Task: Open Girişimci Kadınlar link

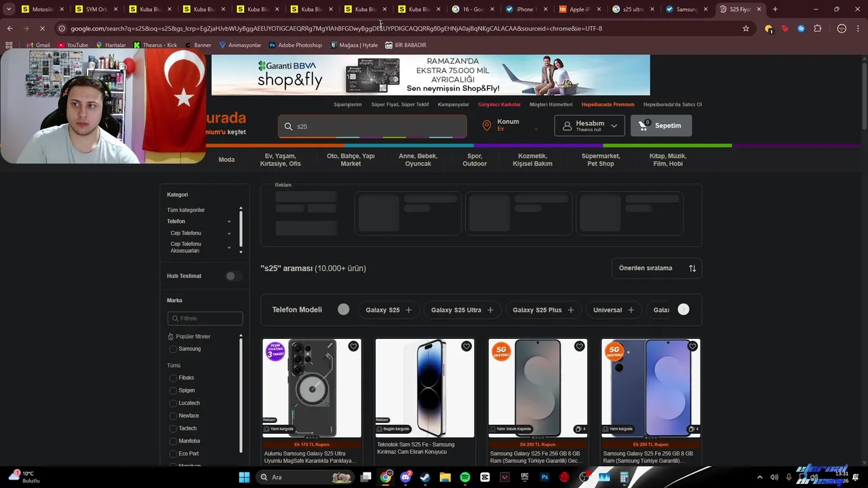Action: click(x=499, y=104)
